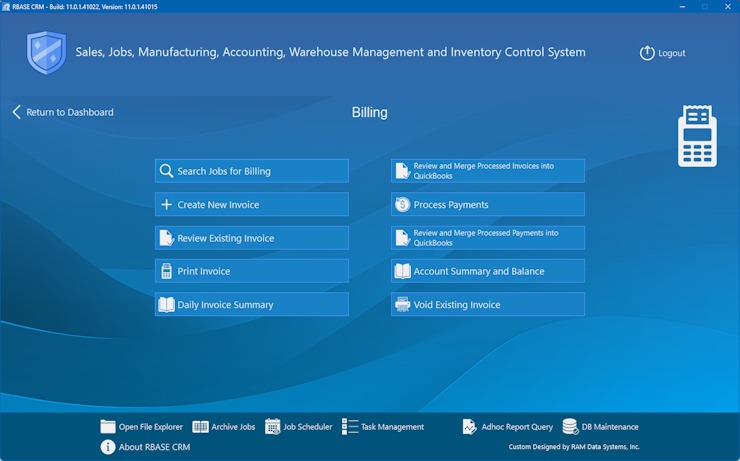Click the RBASE CRM title bar app icon
Image resolution: width=740 pixels, height=461 pixels.
point(6,7)
